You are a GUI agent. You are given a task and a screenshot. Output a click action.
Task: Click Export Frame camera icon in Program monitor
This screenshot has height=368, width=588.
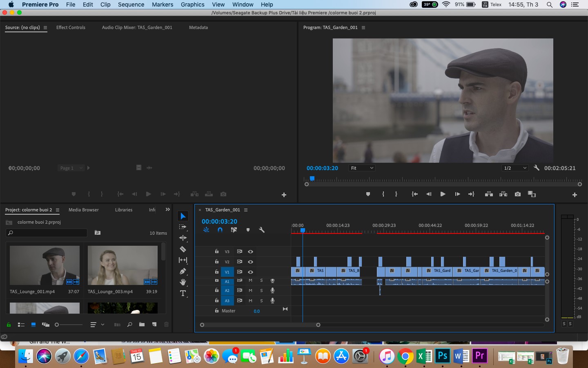coord(518,194)
